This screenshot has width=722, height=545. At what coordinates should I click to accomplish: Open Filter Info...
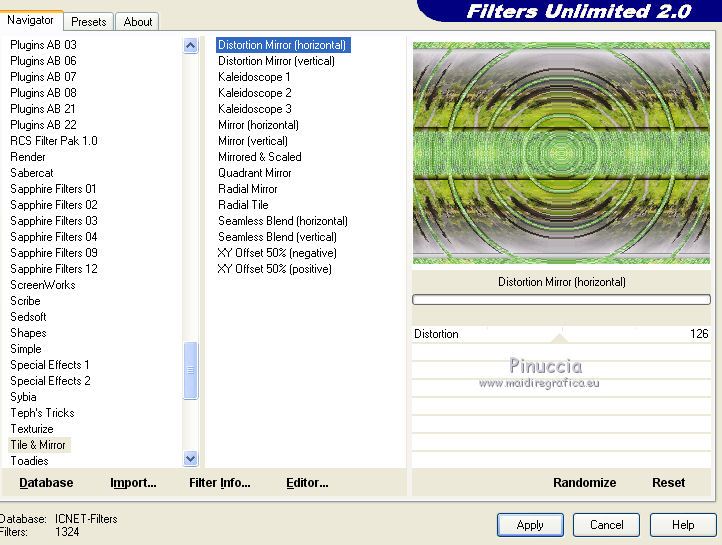[220, 482]
